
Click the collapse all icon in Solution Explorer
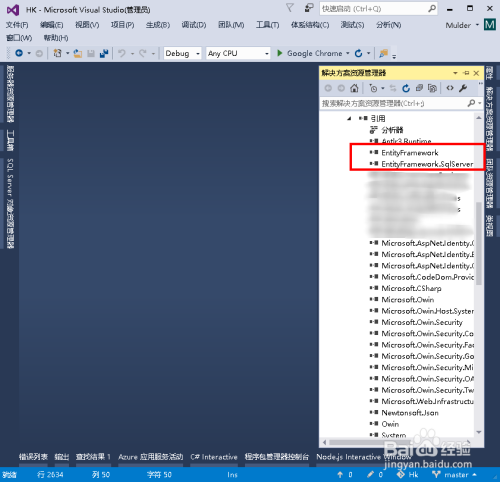(419, 88)
